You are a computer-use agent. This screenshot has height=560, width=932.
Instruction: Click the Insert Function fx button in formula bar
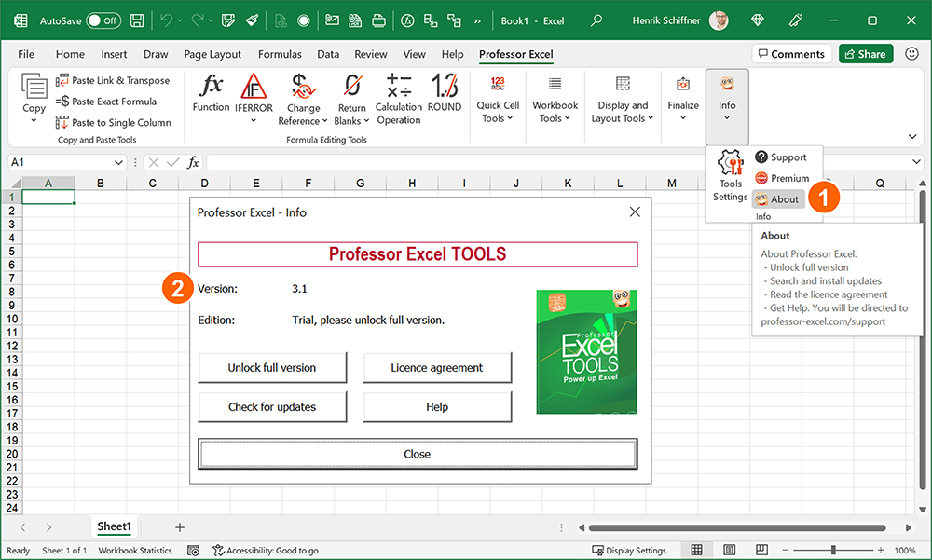pos(193,162)
